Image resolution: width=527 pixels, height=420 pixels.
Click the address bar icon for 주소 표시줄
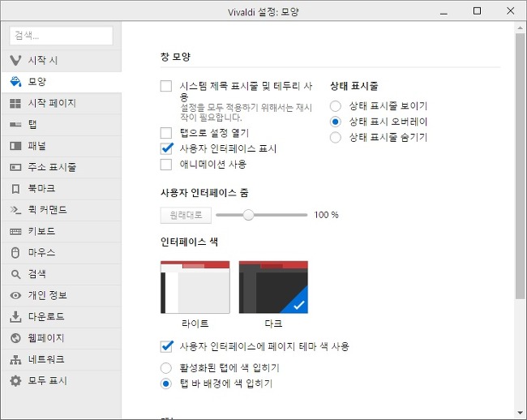point(15,167)
